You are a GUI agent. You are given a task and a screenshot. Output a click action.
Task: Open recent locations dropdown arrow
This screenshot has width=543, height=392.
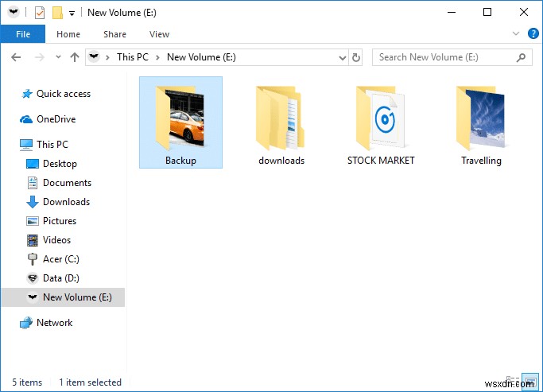(x=58, y=56)
